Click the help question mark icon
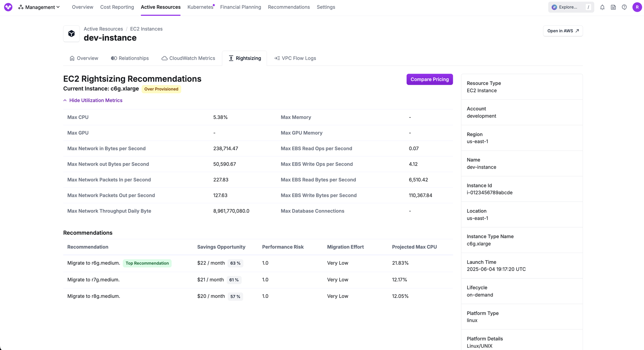 [624, 7]
